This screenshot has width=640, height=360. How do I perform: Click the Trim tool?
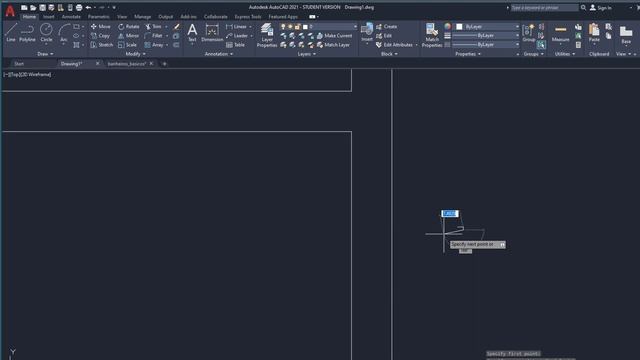point(153,27)
